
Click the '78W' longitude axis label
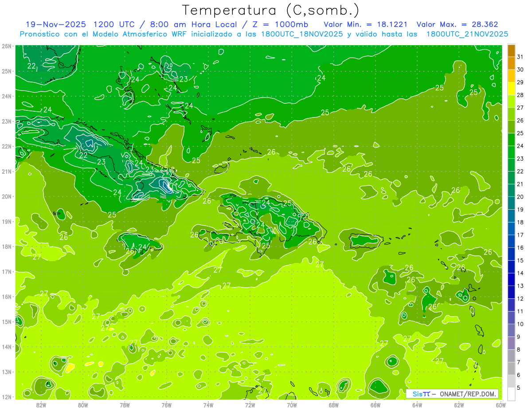pos(125,405)
